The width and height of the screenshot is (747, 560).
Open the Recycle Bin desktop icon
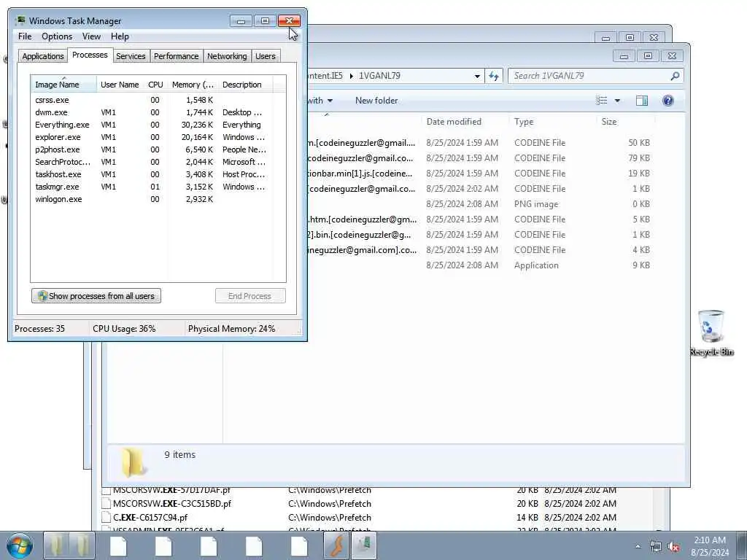click(x=711, y=332)
